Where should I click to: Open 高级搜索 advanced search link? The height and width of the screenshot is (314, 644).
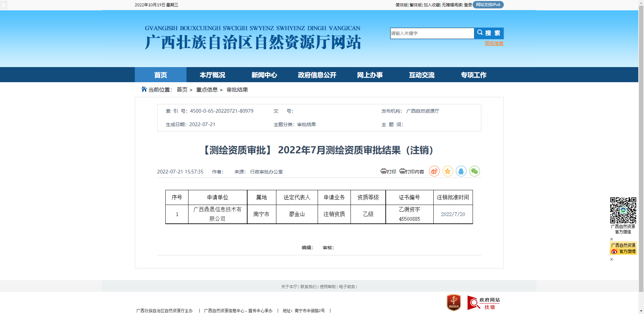tap(493, 43)
